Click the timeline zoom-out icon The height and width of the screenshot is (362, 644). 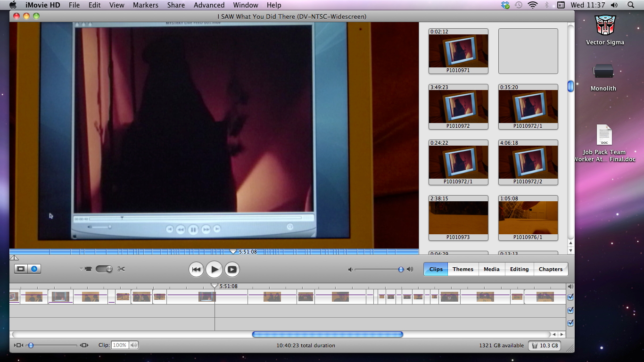[x=18, y=346]
